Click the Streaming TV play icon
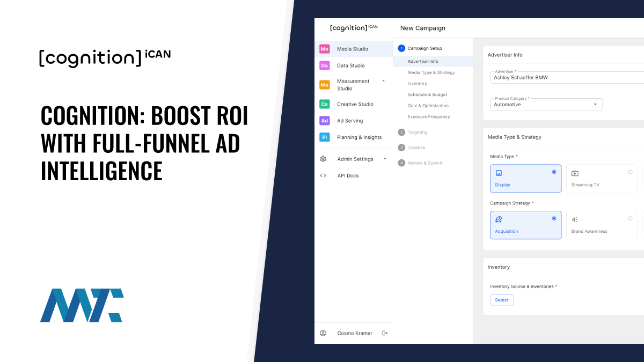 [575, 173]
